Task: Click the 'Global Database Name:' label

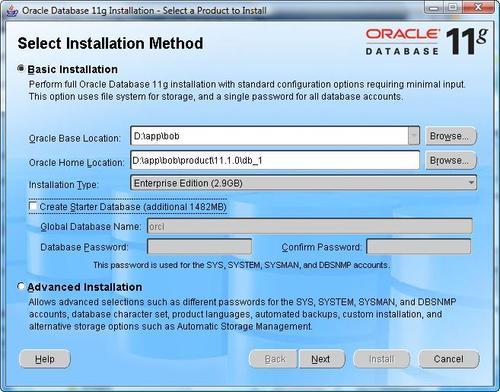Action: [91, 226]
